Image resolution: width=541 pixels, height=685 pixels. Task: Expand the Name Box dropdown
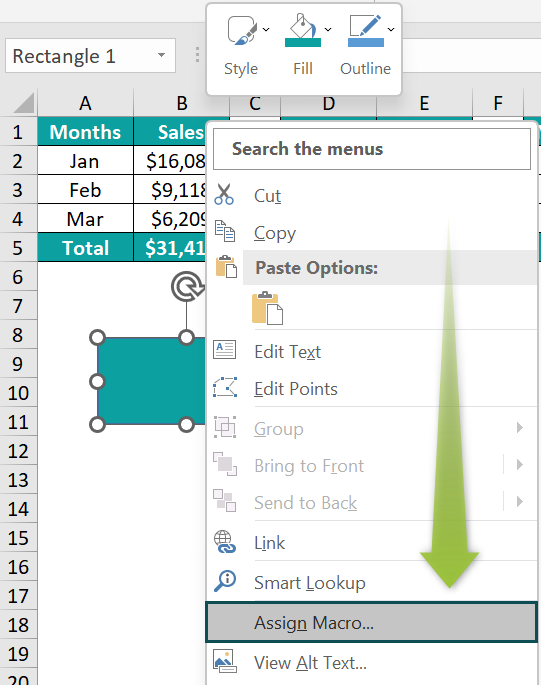[x=162, y=55]
